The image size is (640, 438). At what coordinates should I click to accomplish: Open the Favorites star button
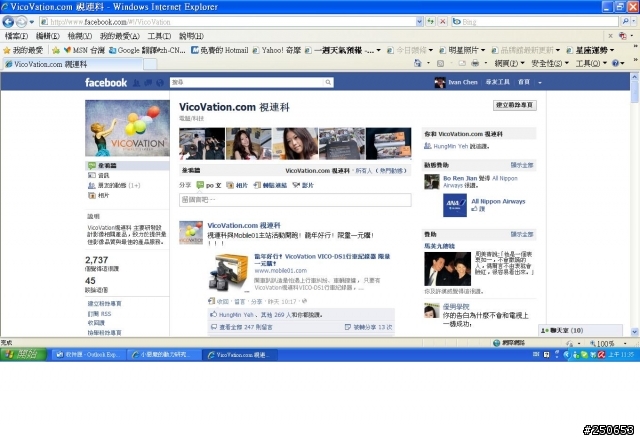[22, 50]
